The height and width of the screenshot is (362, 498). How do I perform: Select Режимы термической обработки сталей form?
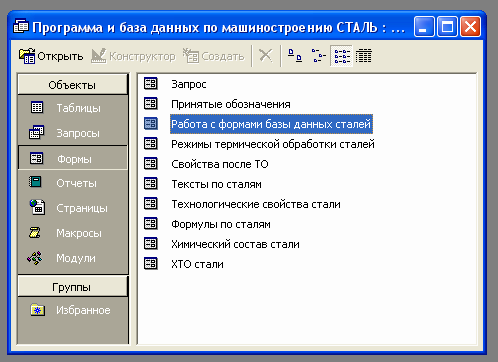(273, 144)
